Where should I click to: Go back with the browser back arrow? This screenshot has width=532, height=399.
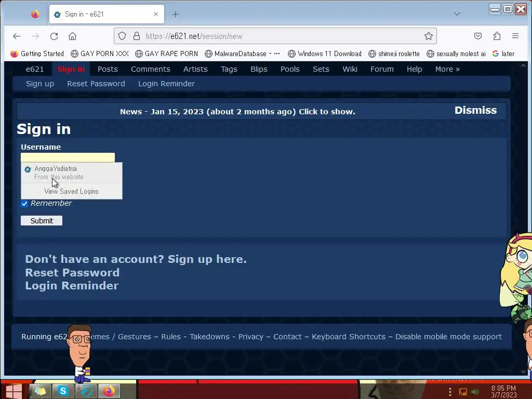[16, 36]
